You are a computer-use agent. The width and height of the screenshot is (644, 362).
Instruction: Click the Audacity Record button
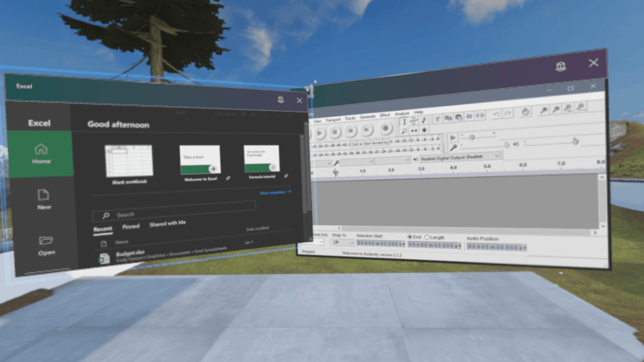[385, 128]
